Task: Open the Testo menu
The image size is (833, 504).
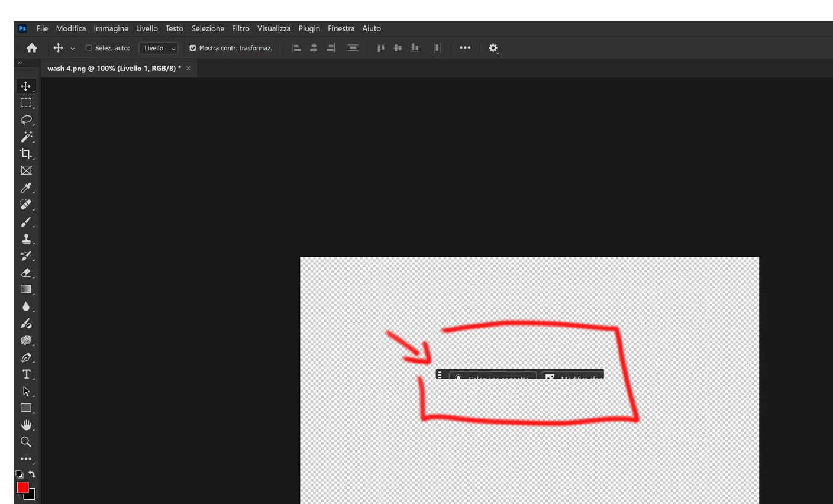Action: tap(174, 28)
